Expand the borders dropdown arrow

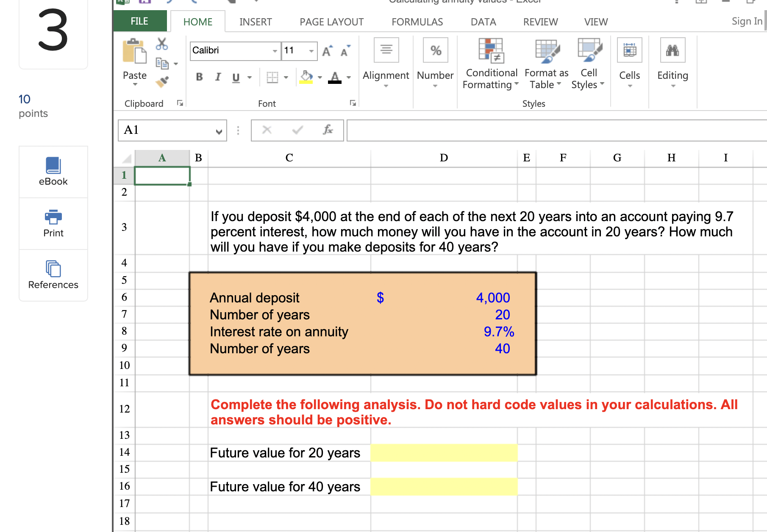pyautogui.click(x=286, y=77)
